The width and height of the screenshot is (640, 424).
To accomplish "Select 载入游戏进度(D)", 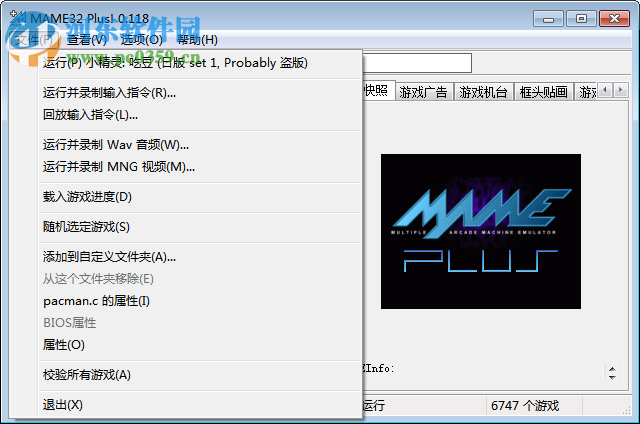I will click(200, 197).
